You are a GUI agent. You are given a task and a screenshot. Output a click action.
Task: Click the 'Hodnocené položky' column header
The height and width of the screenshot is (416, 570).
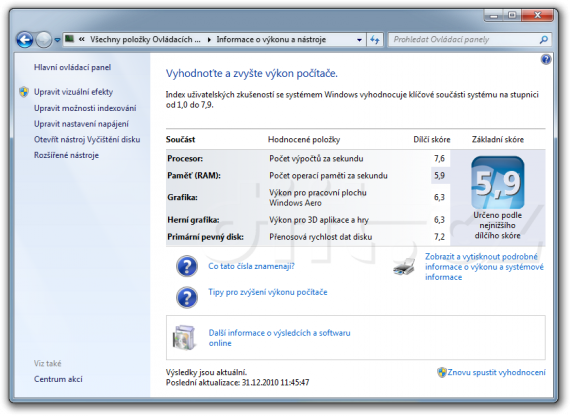point(304,140)
